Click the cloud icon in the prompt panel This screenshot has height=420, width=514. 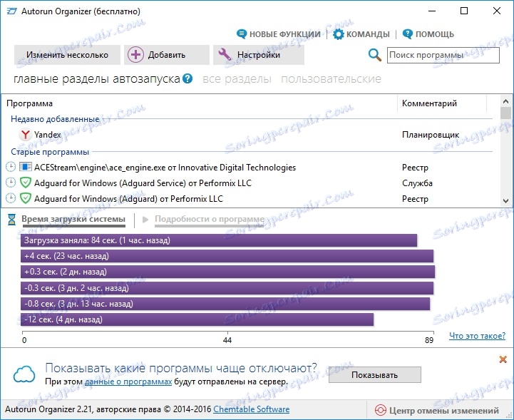click(24, 374)
